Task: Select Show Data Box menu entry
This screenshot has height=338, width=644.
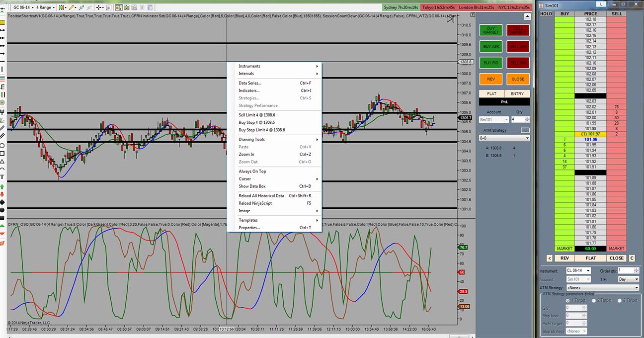Action: [x=274, y=186]
